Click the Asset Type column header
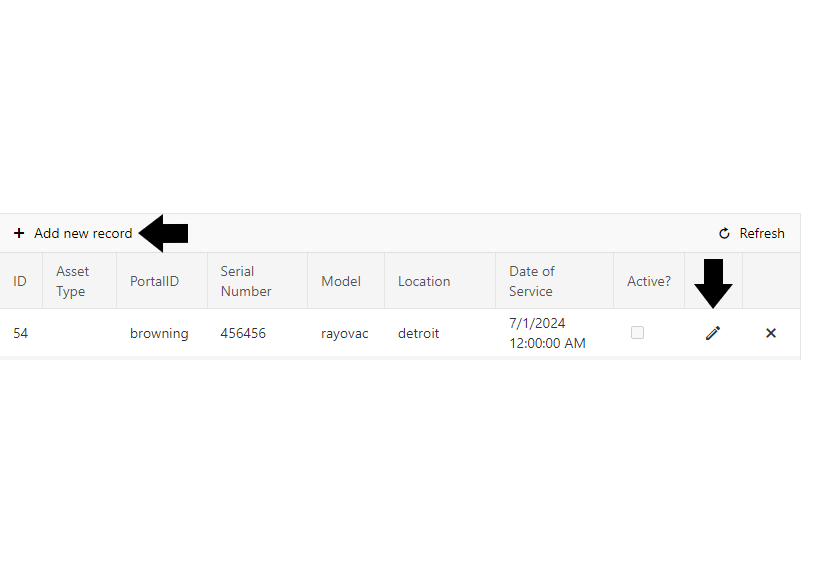This screenshot has height=564, width=813. 72,281
